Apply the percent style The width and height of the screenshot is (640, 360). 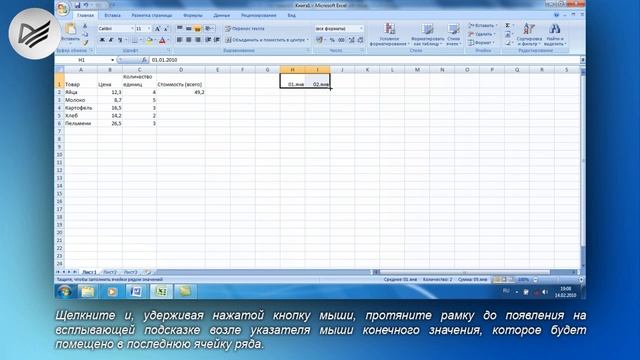(332, 40)
